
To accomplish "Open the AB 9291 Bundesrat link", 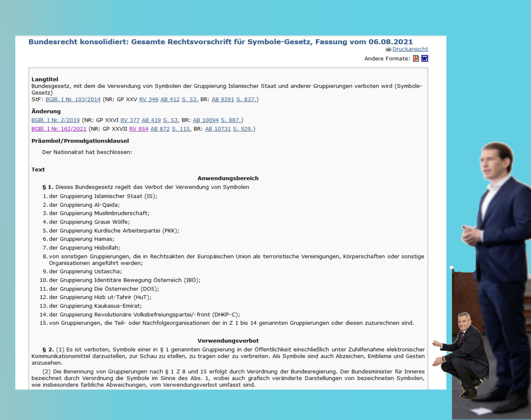I will (x=223, y=99).
